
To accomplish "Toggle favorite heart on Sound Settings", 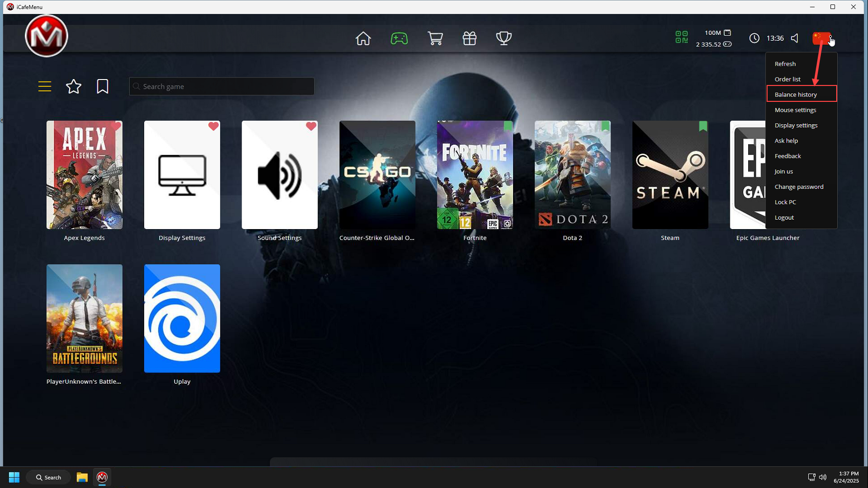I will click(x=311, y=126).
